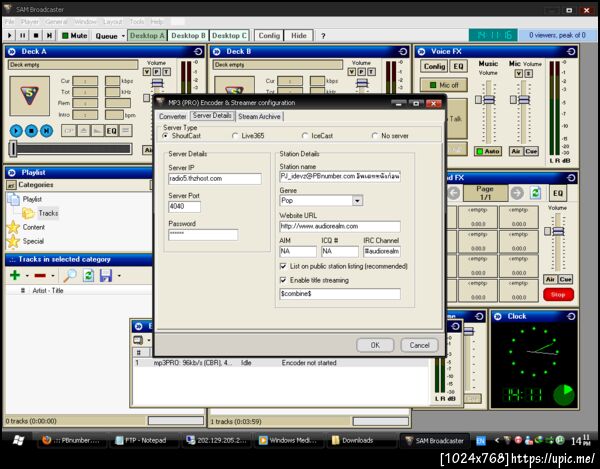Open the Config toolbar button
The image size is (600, 469).
pyautogui.click(x=269, y=36)
